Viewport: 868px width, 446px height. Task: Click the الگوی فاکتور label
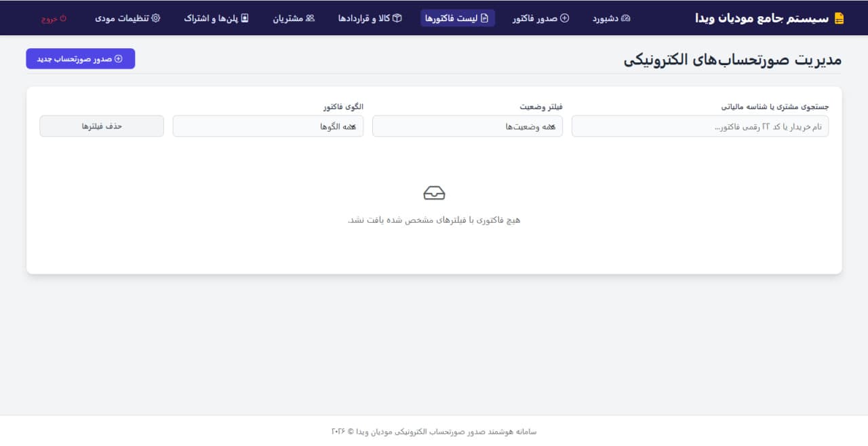click(343, 107)
